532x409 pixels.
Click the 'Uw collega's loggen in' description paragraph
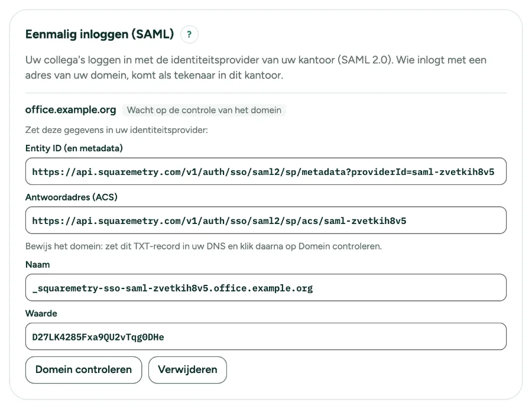256,67
